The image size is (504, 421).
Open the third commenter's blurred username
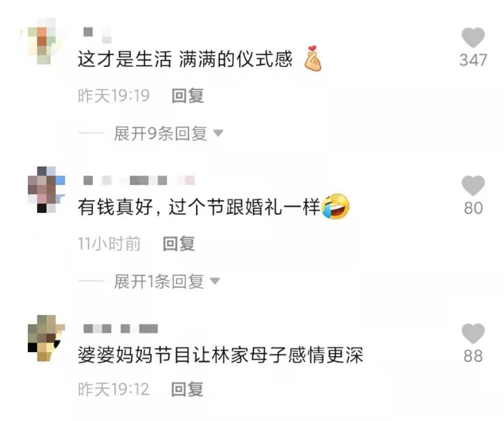[120, 329]
